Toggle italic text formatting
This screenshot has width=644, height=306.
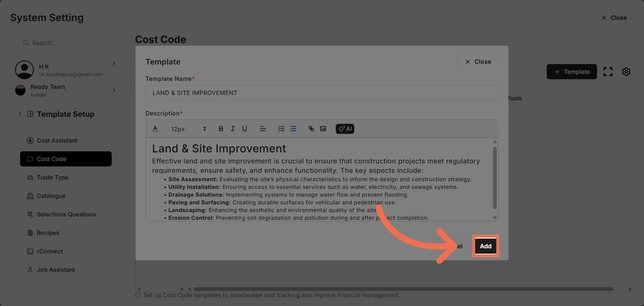pos(233,129)
